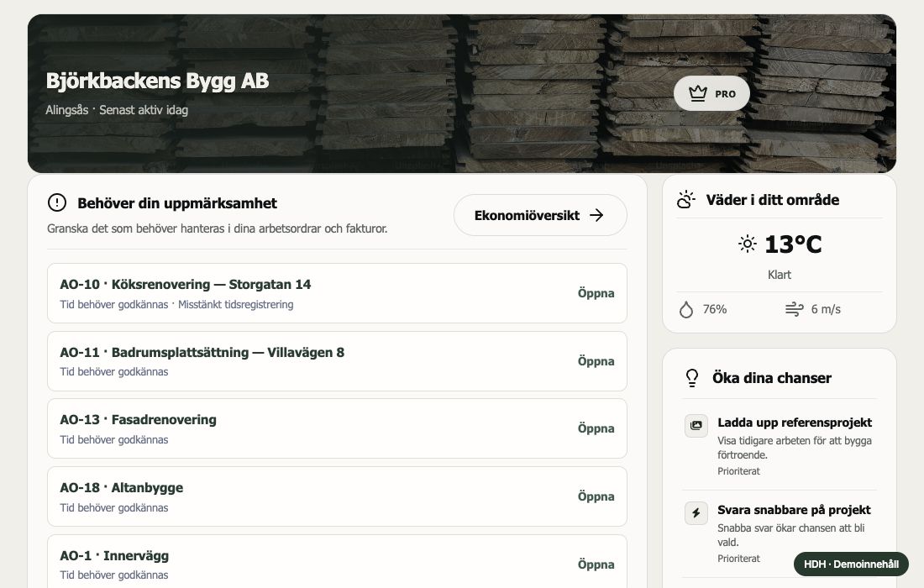Screen dimensions: 924x588
Task: Click the Prioriterat label under Ladda upp referensprojekt
Action: click(x=738, y=471)
